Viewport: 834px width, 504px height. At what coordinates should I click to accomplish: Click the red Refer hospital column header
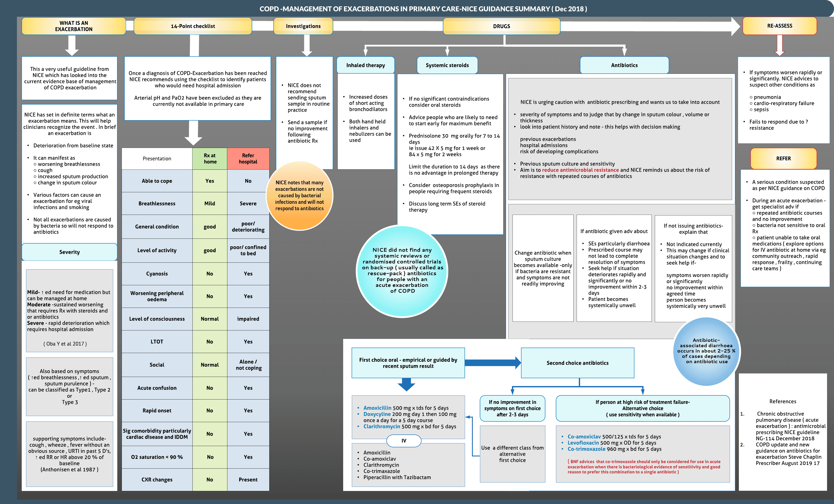[x=248, y=158]
